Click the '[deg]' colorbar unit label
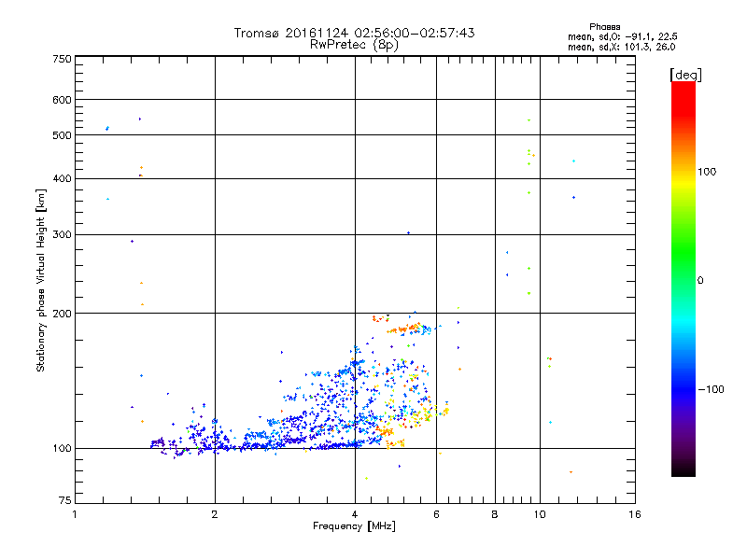Viewport: 747px width, 560px height. tap(685, 75)
